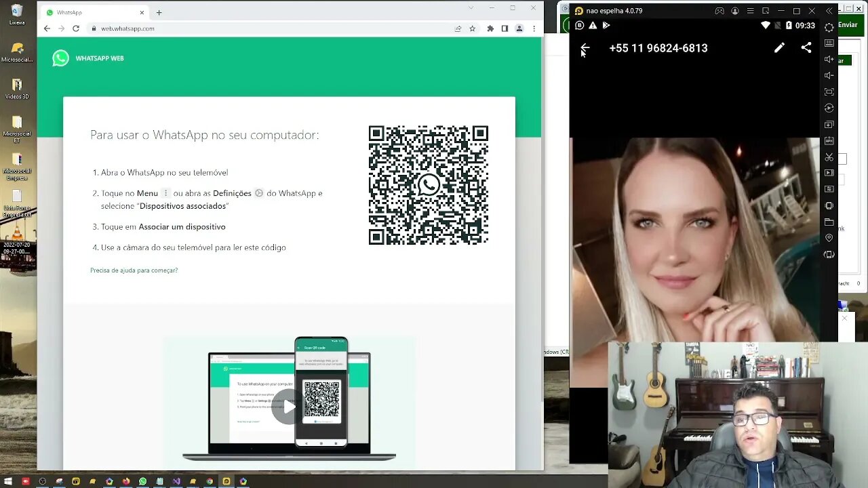Open shared folder icon in emulator sidebar
The height and width of the screenshot is (488, 868).
click(x=829, y=222)
